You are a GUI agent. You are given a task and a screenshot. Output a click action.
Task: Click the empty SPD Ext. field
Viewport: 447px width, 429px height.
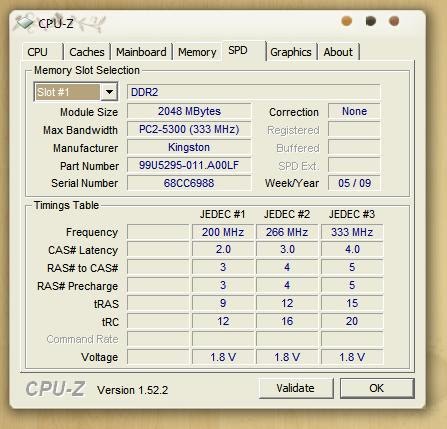click(x=354, y=165)
